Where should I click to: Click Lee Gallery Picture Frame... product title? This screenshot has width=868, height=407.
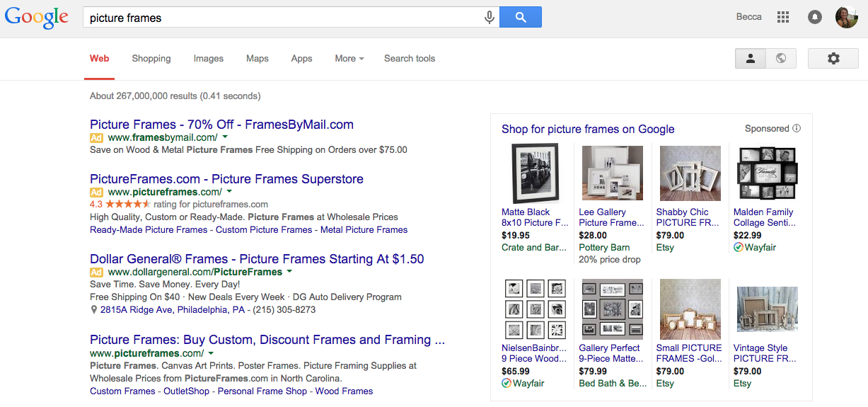(612, 217)
